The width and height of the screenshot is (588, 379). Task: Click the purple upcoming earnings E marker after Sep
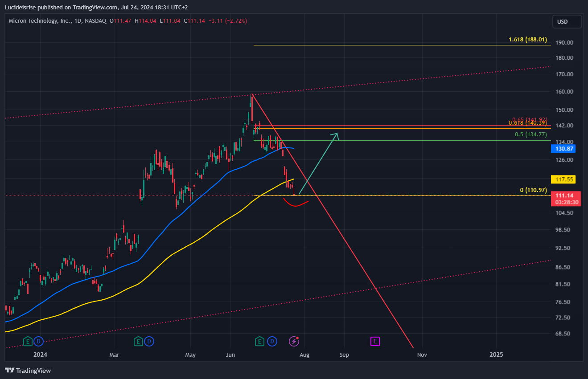tap(375, 342)
